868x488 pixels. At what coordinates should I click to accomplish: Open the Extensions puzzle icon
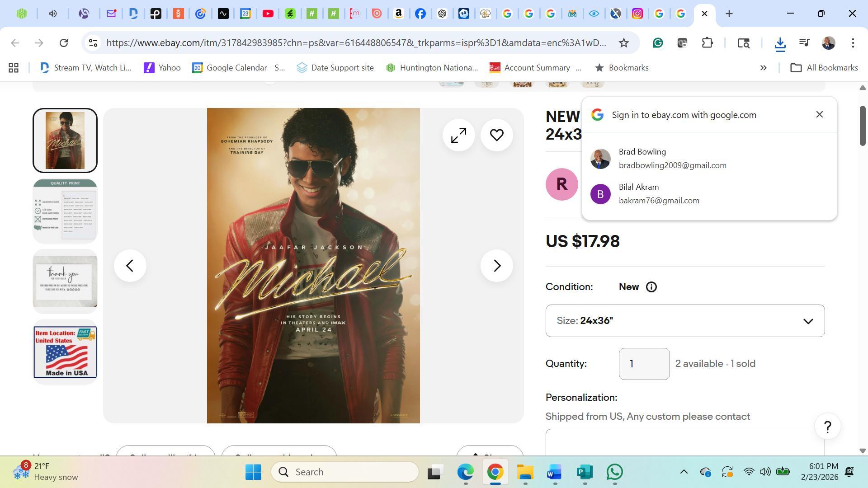(707, 43)
